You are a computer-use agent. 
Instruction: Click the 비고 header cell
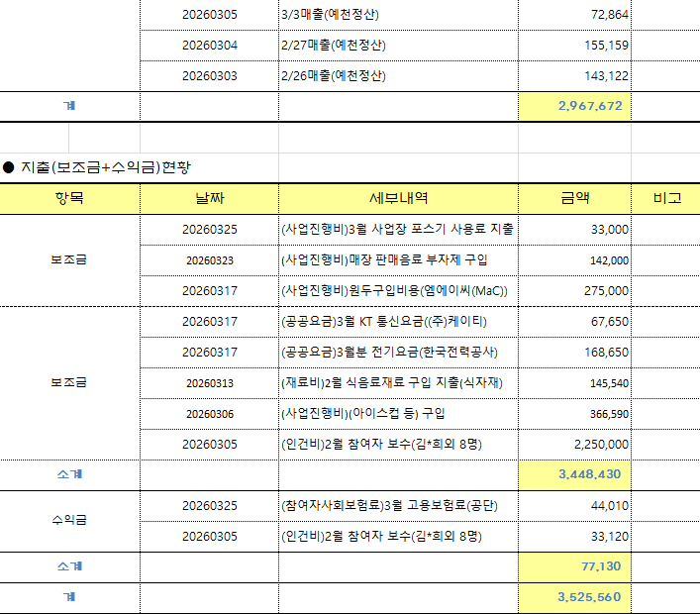click(666, 198)
